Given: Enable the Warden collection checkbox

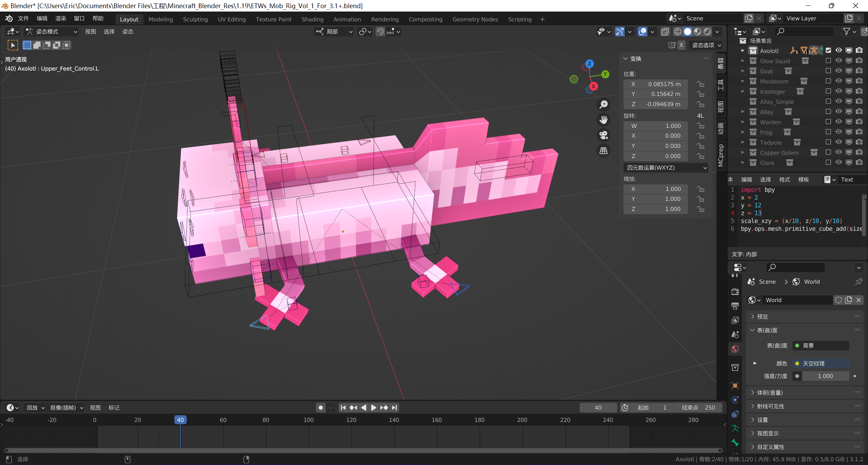Looking at the screenshot, I should 828,122.
